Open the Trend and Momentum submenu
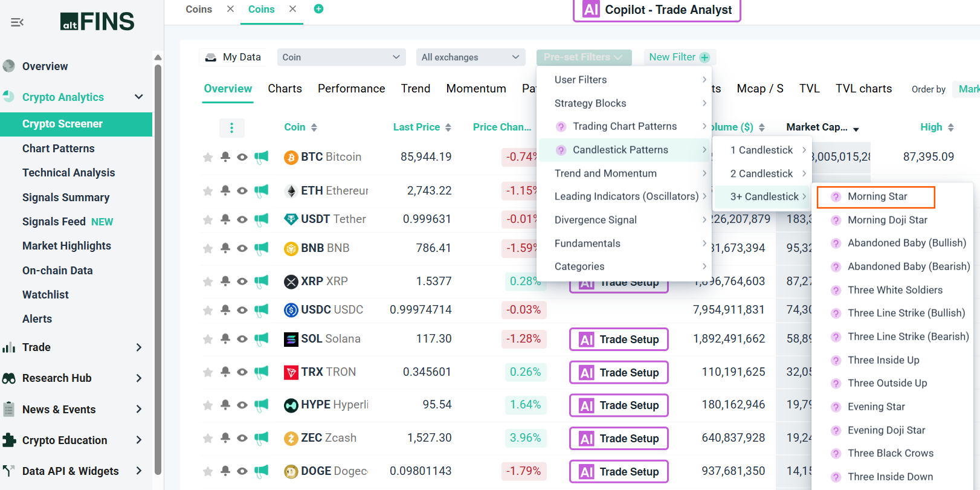 tap(625, 173)
